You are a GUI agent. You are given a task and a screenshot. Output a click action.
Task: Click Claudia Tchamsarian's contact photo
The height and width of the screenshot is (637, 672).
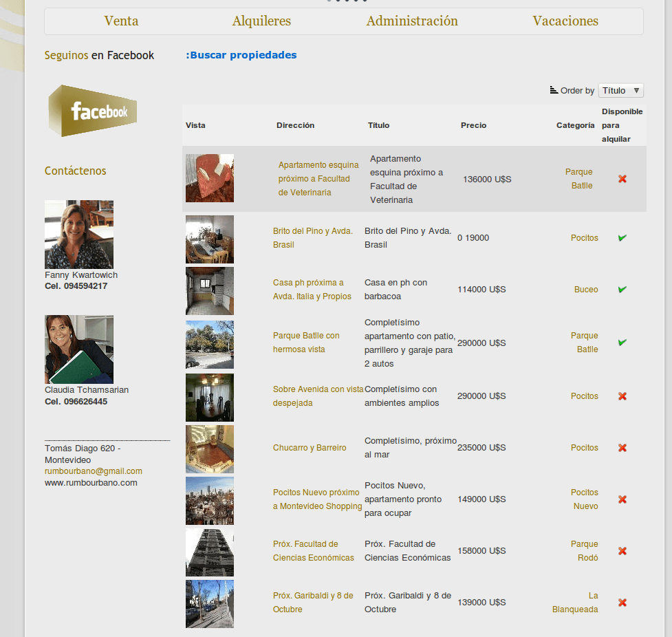coord(79,349)
